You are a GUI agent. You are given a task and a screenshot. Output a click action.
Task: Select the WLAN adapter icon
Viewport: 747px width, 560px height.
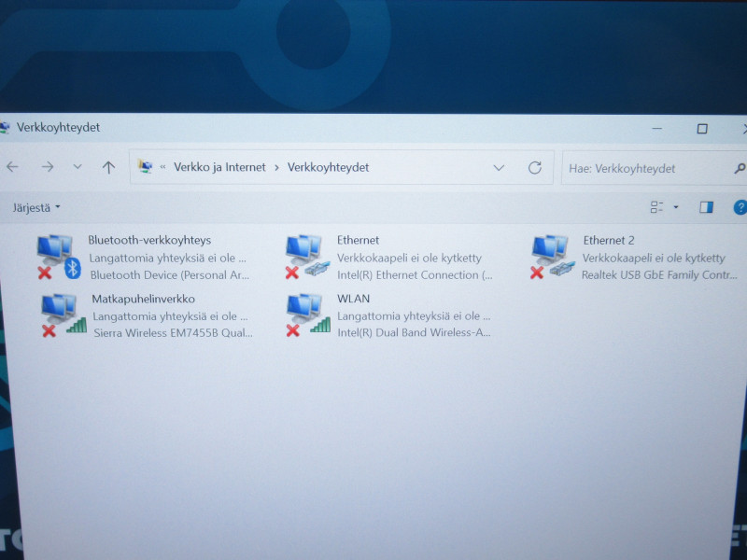tap(308, 315)
